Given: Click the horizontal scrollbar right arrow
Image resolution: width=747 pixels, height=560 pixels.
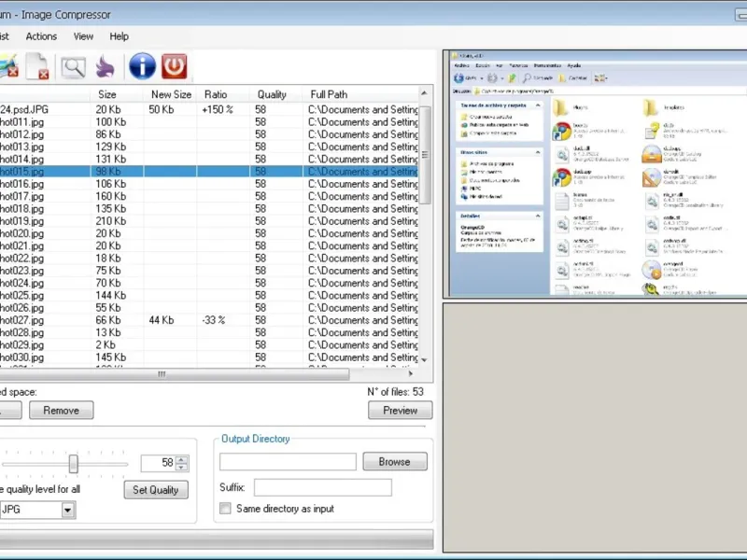Looking at the screenshot, I should [x=411, y=374].
